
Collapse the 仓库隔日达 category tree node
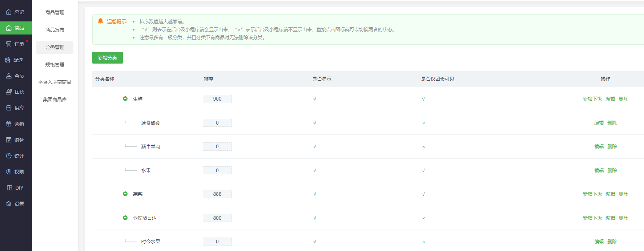click(125, 218)
